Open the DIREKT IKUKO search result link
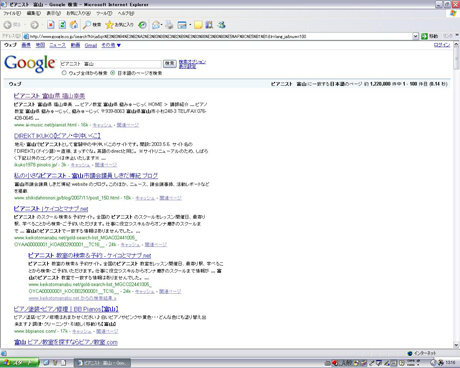The width and height of the screenshot is (460, 368). pos(57,136)
